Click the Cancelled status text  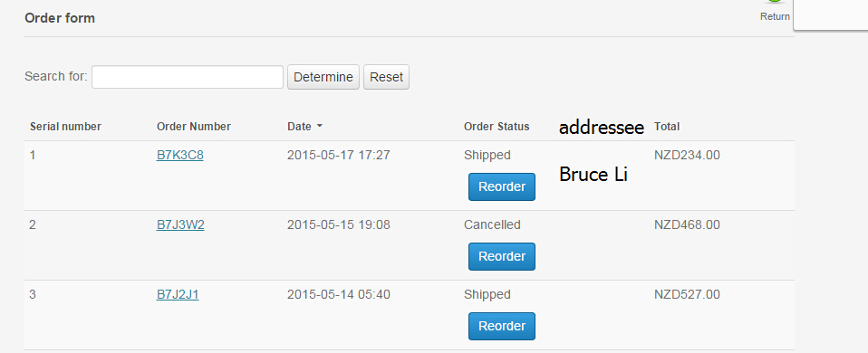click(492, 225)
